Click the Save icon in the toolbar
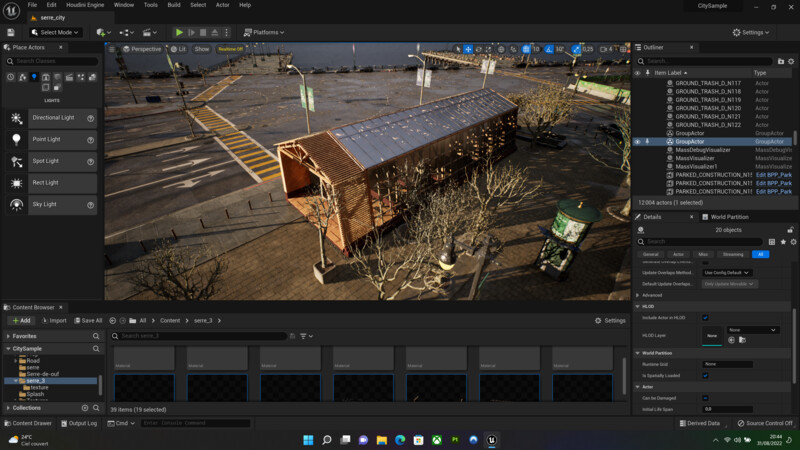The image size is (800, 450). [x=10, y=32]
